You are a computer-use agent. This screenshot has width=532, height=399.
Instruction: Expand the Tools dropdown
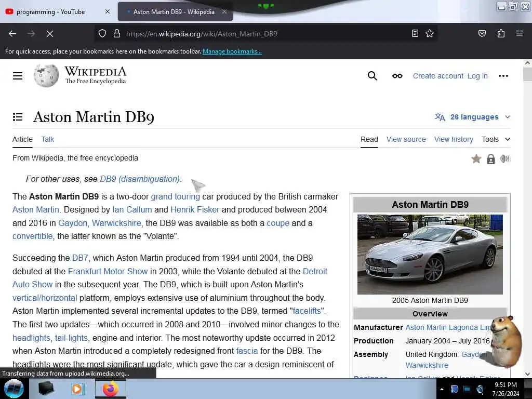[x=496, y=139]
